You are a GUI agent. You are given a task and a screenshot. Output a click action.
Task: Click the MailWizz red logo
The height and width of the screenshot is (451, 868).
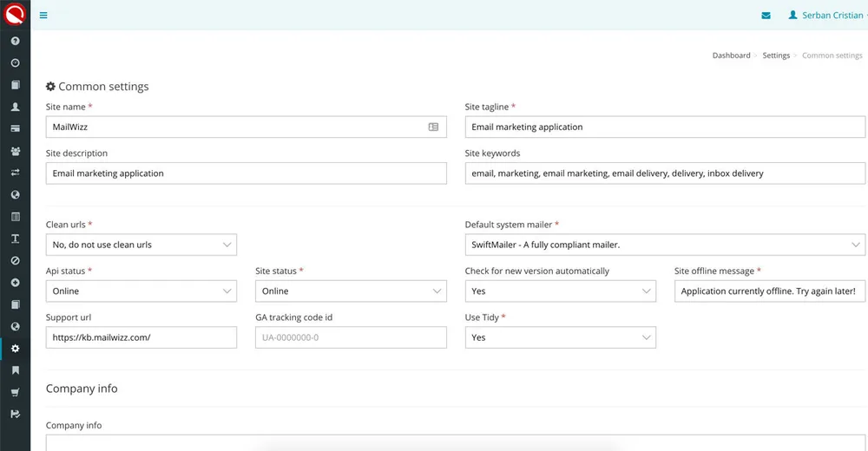(x=15, y=14)
